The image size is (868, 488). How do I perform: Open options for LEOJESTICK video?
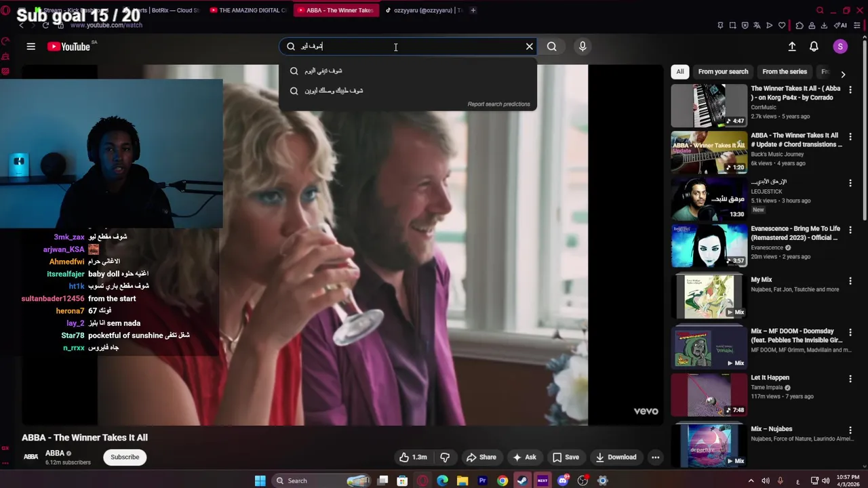click(850, 183)
